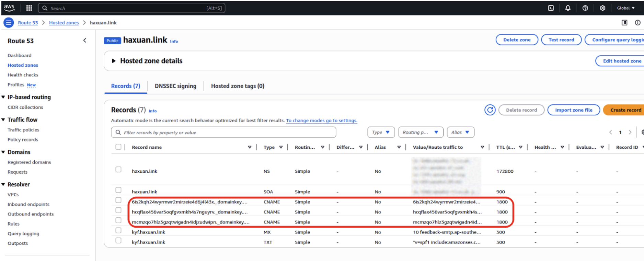Open the Global region dropdown
This screenshot has height=263, width=644.
pos(626,8)
